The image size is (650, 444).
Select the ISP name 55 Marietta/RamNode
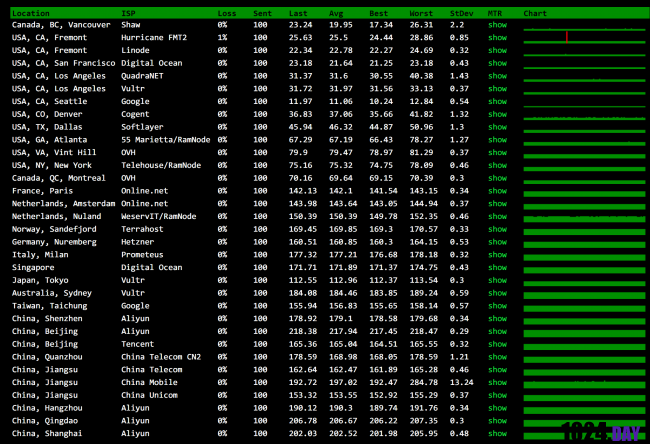pos(165,140)
